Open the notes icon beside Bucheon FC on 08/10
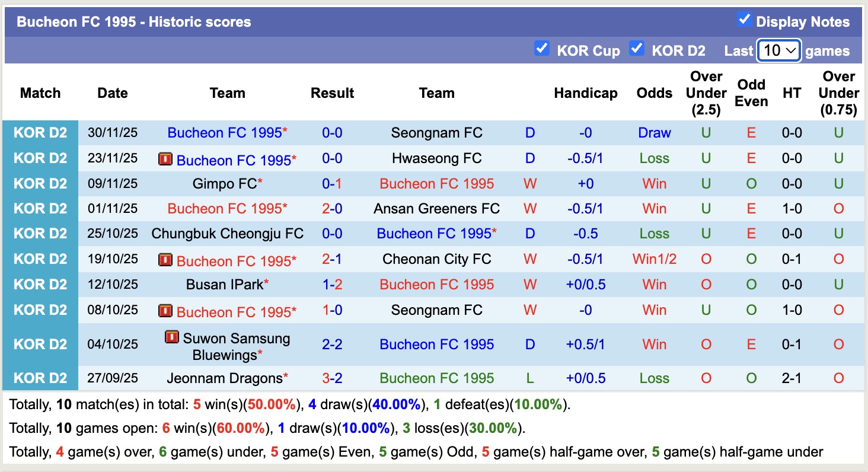 pos(165,310)
